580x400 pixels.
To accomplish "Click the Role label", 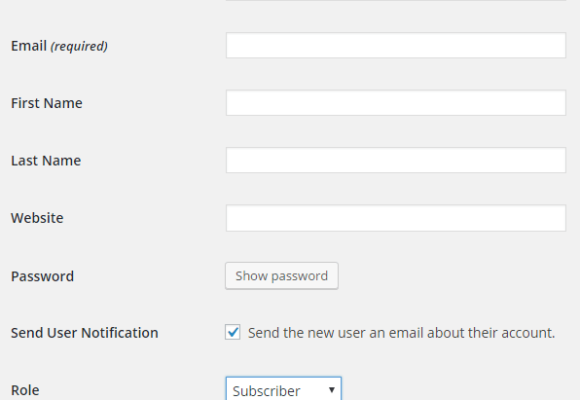I will coord(25,390).
